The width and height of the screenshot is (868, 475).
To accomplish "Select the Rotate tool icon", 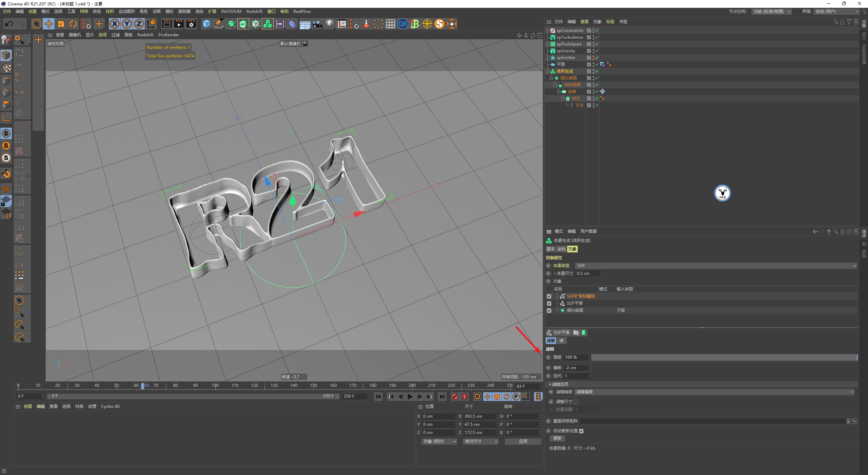I will (x=73, y=24).
